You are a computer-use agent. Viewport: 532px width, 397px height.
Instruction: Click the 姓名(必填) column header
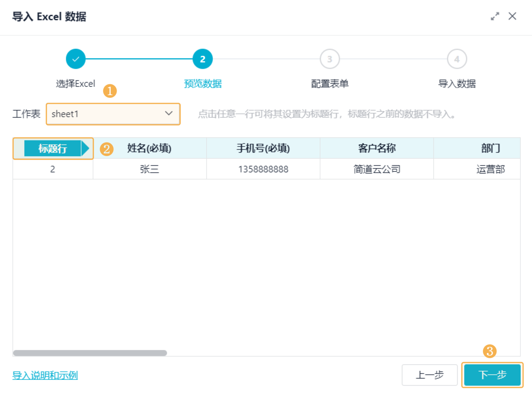click(149, 148)
